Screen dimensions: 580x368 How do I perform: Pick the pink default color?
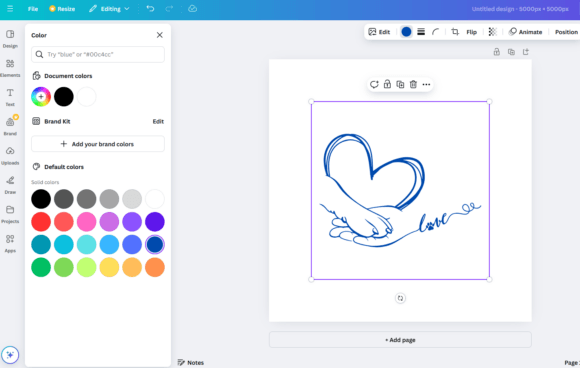[x=87, y=222]
